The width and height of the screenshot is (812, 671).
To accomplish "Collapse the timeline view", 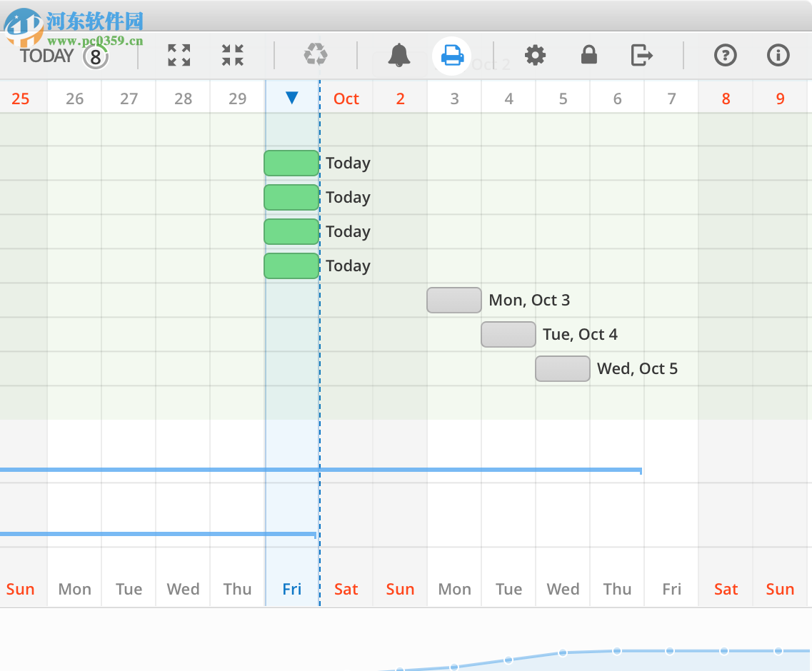I will 232,55.
